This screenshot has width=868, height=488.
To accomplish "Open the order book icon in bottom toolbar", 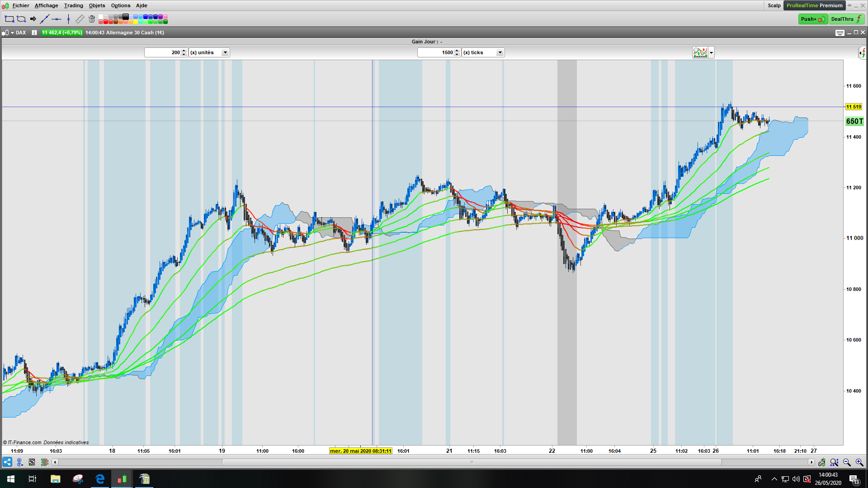I will pyautogui.click(x=44, y=462).
